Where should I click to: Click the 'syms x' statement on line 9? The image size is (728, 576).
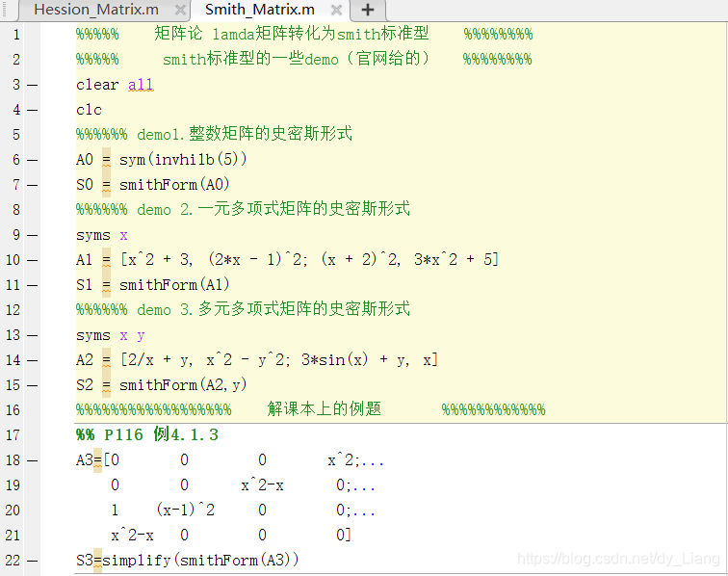102,236
